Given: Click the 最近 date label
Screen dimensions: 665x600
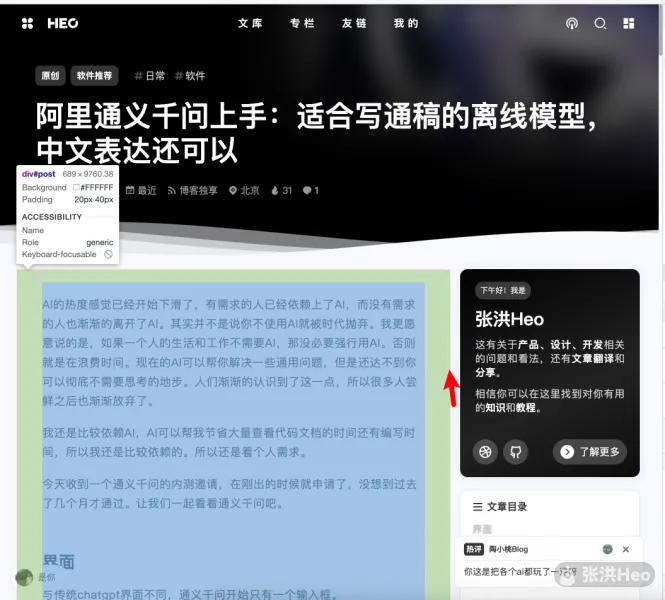Looking at the screenshot, I should pyautogui.click(x=147, y=190).
